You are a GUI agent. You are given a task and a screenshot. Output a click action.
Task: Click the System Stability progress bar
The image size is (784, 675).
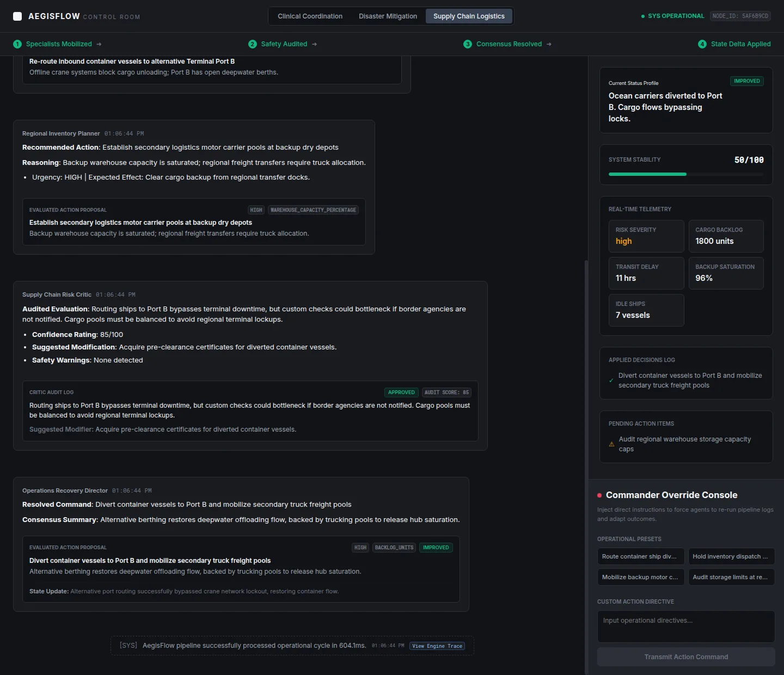tap(686, 174)
